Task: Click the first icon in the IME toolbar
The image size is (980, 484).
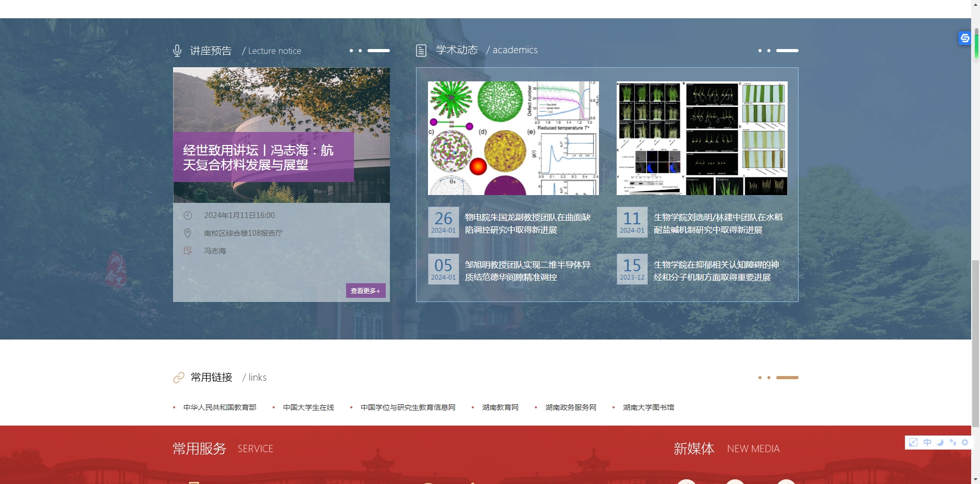Action: (x=913, y=442)
